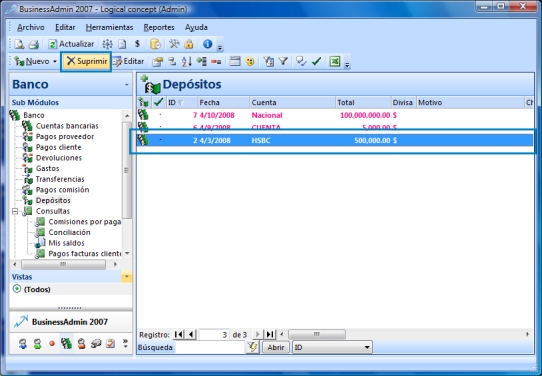Screen dimensions: 542x376
Task: Click the grid layout toolbar icon
Action: pyautogui.click(x=235, y=62)
